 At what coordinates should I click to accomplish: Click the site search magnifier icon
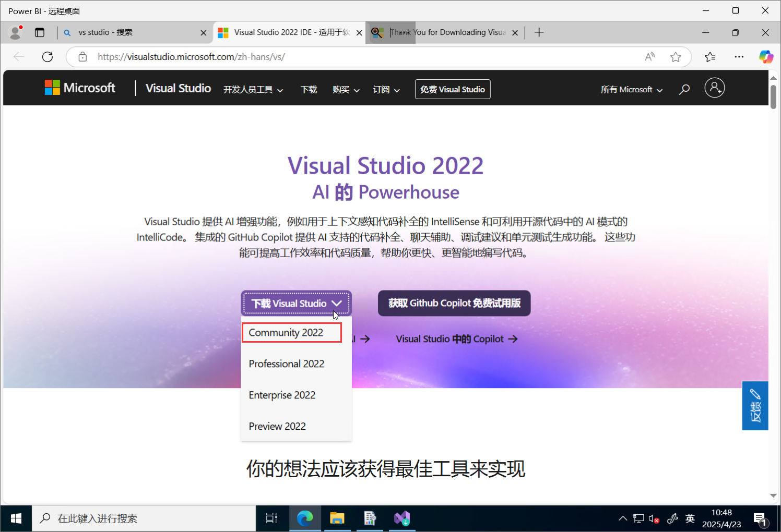point(684,89)
